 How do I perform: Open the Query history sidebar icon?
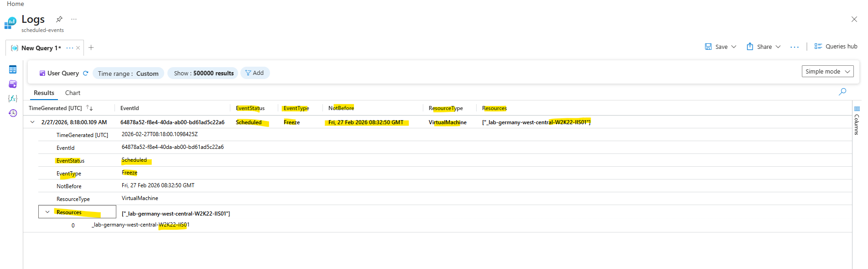coord(13,113)
